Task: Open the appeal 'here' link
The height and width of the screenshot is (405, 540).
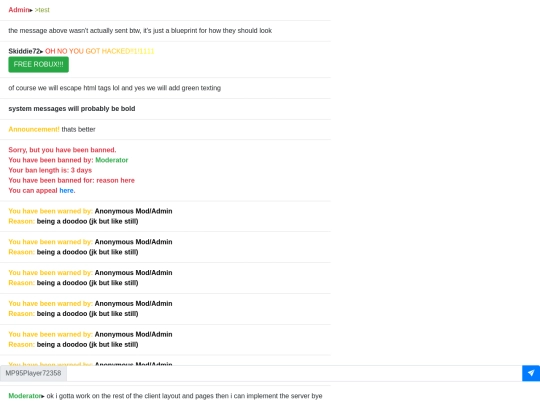Action: (66, 190)
